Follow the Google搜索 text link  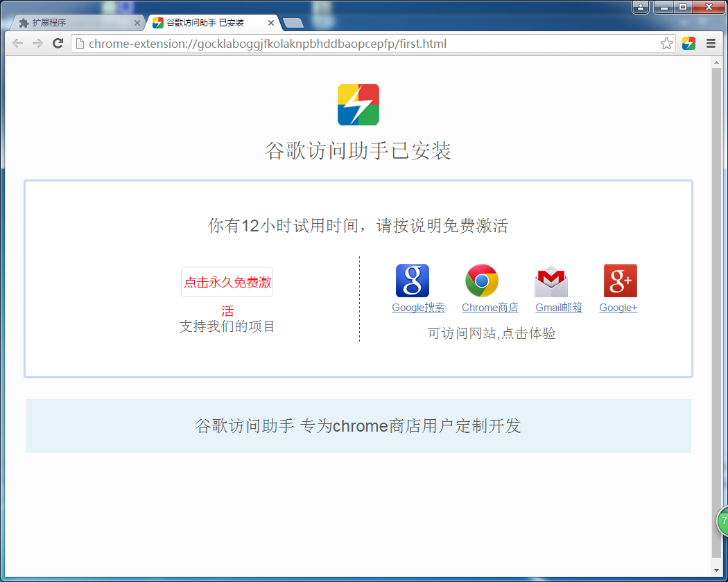click(418, 308)
